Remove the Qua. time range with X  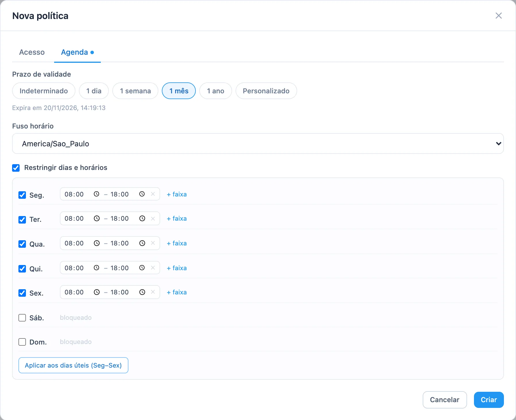[x=153, y=243]
